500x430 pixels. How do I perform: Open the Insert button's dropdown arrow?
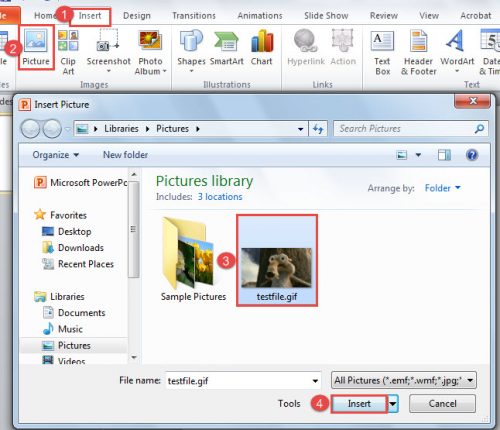(x=393, y=404)
